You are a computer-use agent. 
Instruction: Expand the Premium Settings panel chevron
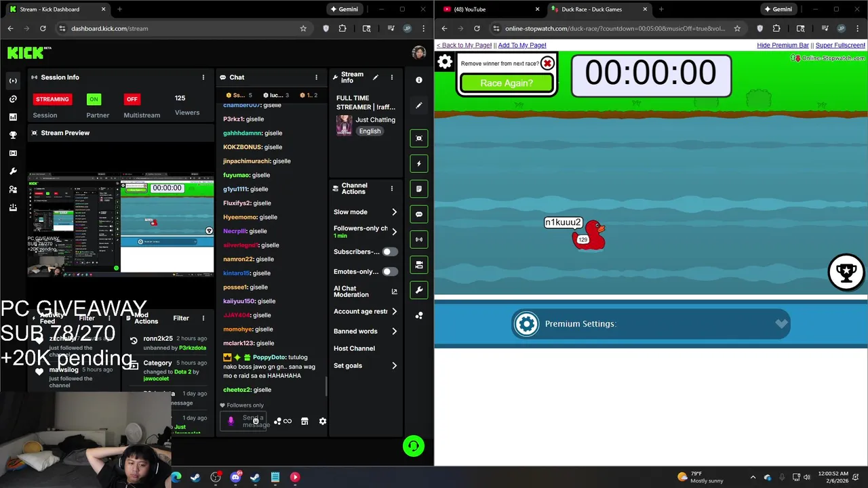pyautogui.click(x=781, y=324)
